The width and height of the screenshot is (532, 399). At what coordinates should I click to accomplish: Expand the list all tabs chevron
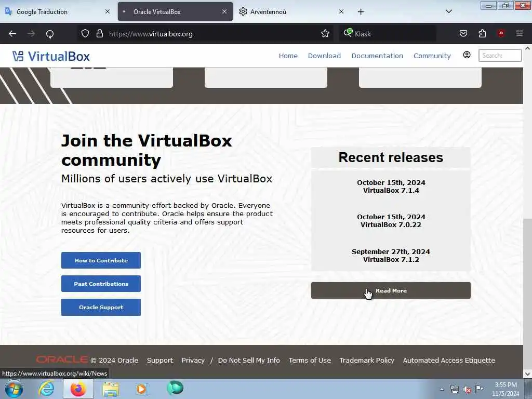tap(448, 11)
